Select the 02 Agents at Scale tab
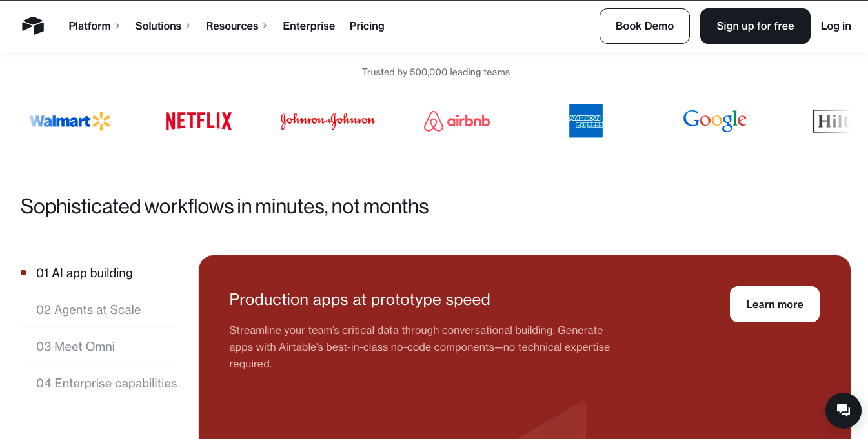This screenshot has width=868, height=439. click(98, 309)
